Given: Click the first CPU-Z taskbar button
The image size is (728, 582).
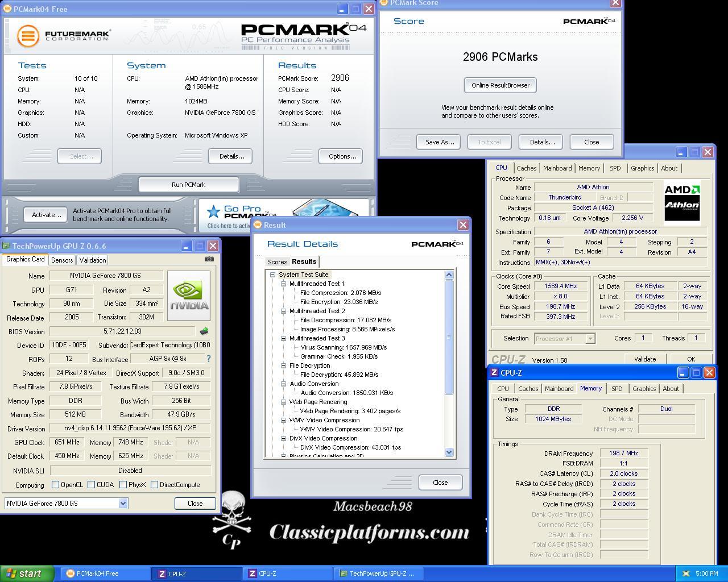Looking at the screenshot, I should pos(197,573).
